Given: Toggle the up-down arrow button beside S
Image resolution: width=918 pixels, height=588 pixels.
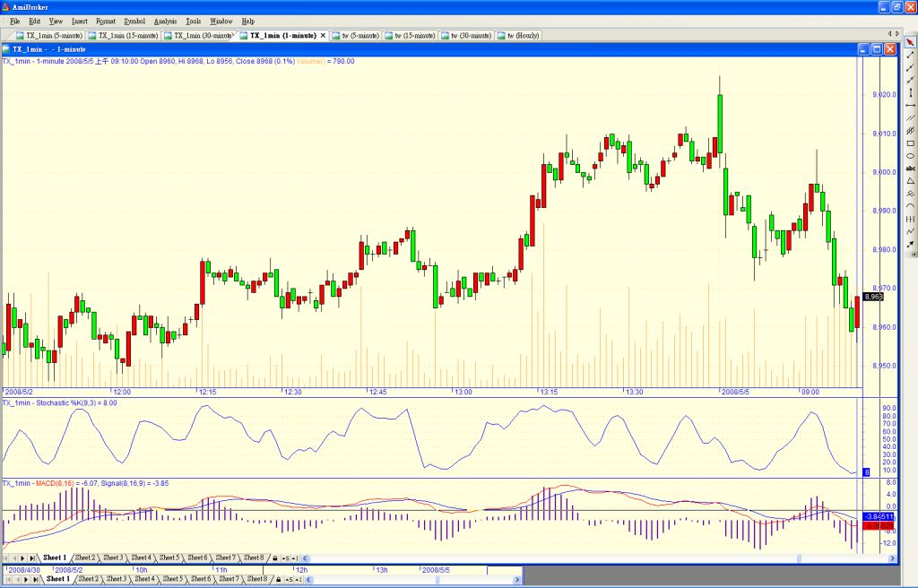Looking at the screenshot, I should pos(294,558).
